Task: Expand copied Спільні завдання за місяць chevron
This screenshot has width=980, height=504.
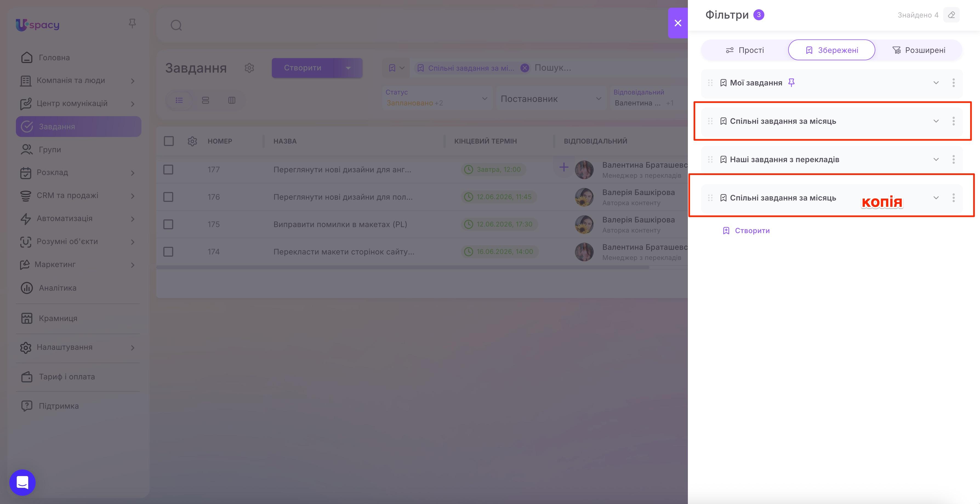Action: 936,198
